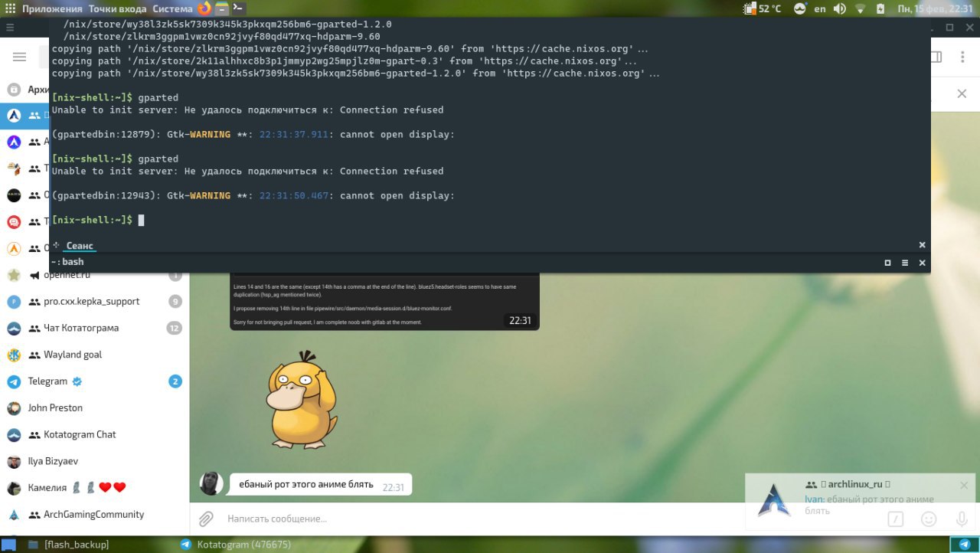This screenshot has height=553, width=980.
Task: Select the Сеанс terminal tab
Action: tap(80, 246)
